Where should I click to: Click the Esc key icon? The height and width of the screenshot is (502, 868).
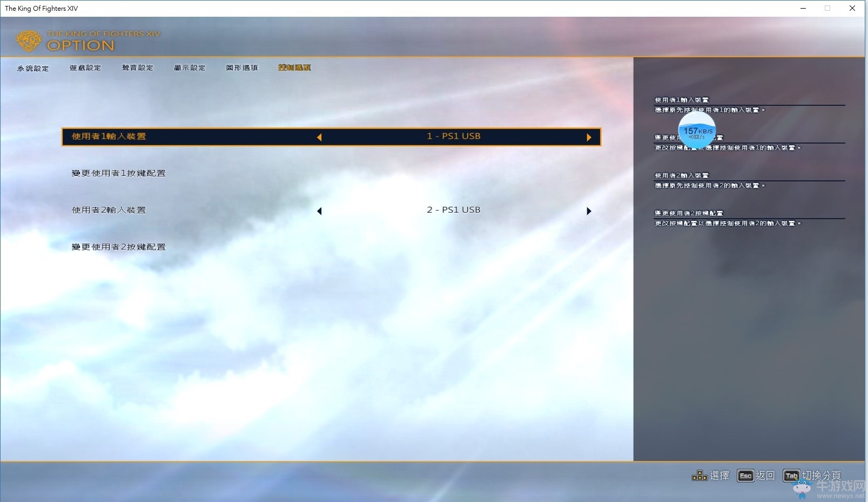point(745,476)
